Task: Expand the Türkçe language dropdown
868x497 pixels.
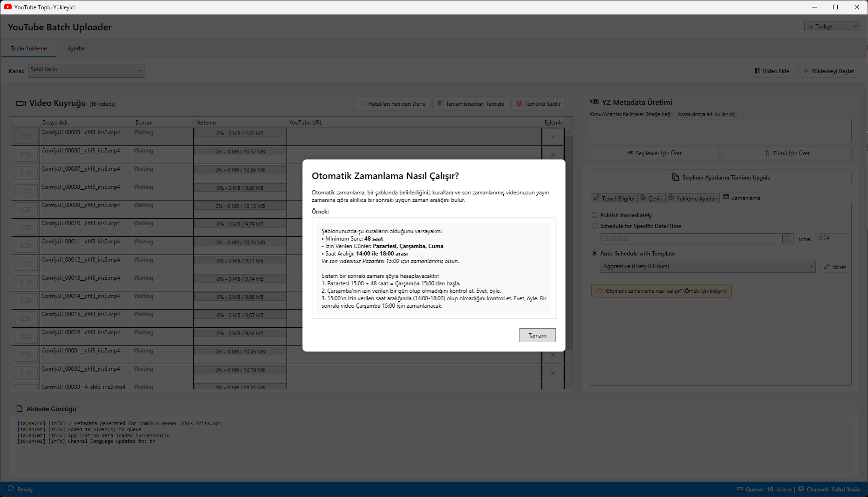Action: pos(832,27)
